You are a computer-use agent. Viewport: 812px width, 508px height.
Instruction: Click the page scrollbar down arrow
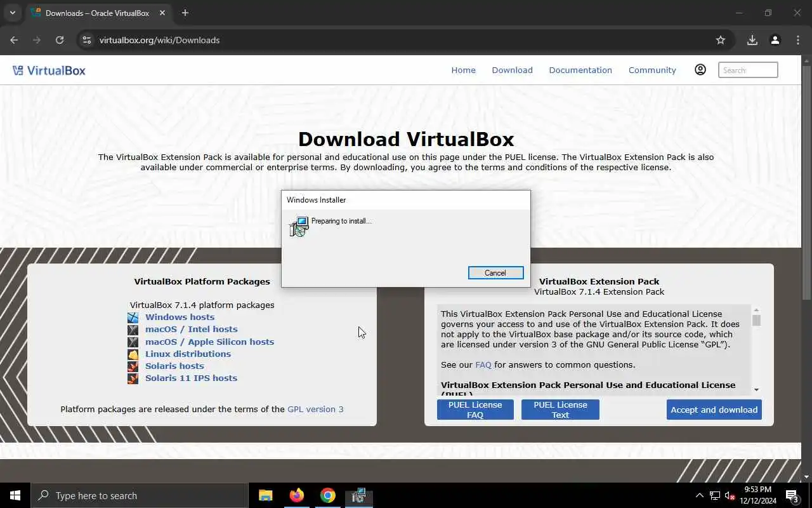(807, 477)
